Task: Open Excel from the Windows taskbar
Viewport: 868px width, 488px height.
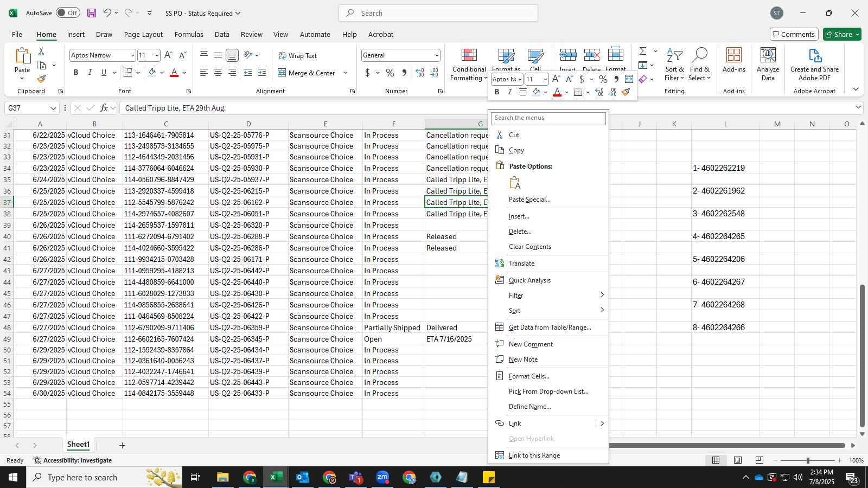Action: tap(276, 477)
